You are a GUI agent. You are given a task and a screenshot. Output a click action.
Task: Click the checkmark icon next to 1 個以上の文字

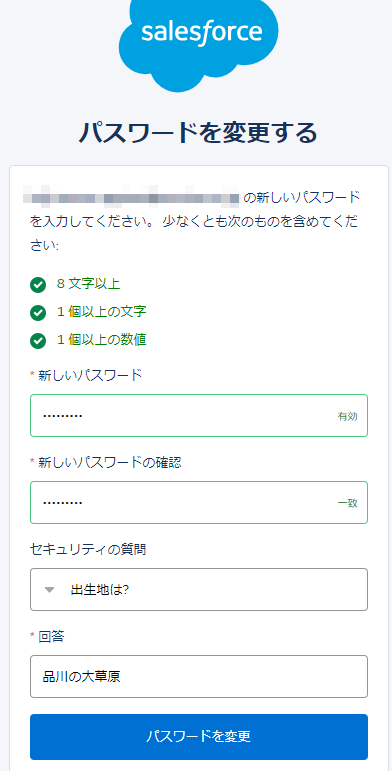pyautogui.click(x=38, y=313)
